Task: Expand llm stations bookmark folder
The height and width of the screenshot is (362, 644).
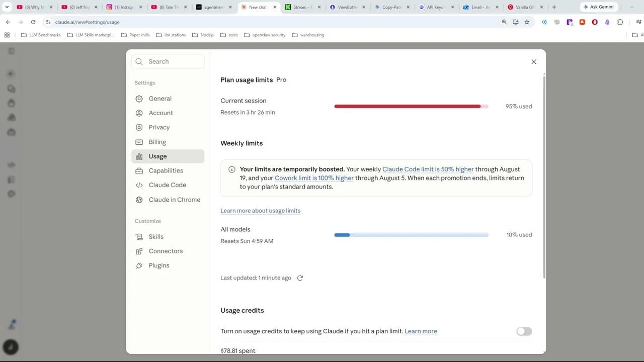Action: click(171, 35)
